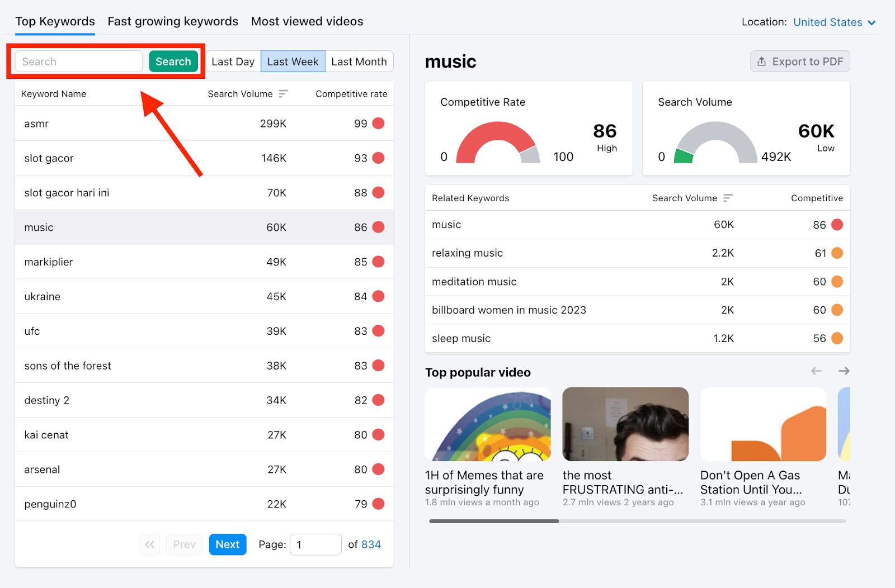Filter keywords by Last Month
Image resolution: width=895 pixels, height=588 pixels.
[x=359, y=61]
